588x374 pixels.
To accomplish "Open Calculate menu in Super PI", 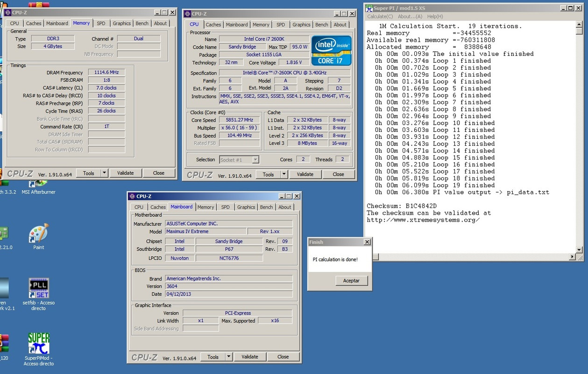I will click(x=380, y=16).
